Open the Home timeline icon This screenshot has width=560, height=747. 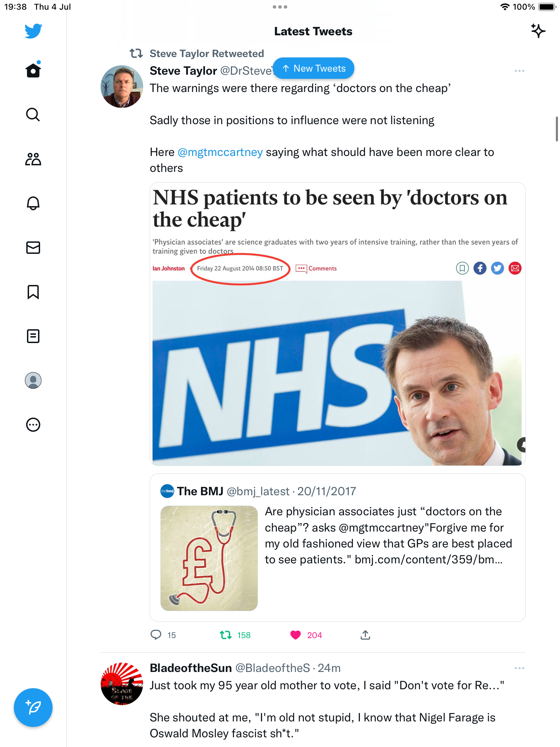(33, 70)
